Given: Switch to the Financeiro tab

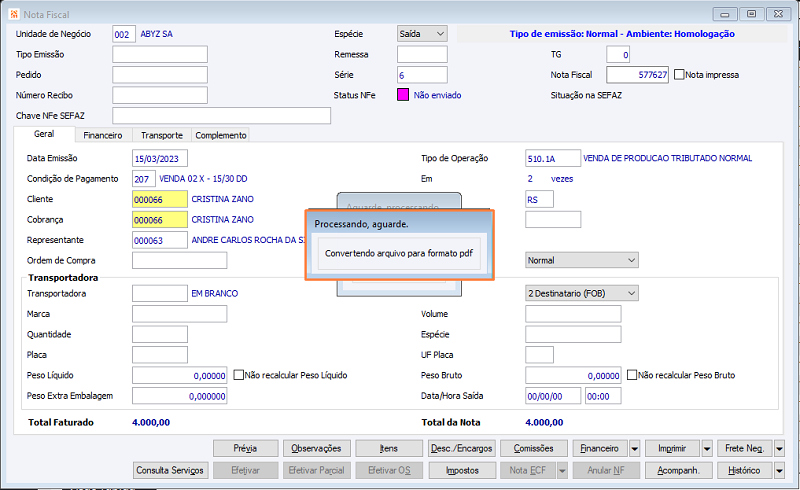Looking at the screenshot, I should point(103,135).
